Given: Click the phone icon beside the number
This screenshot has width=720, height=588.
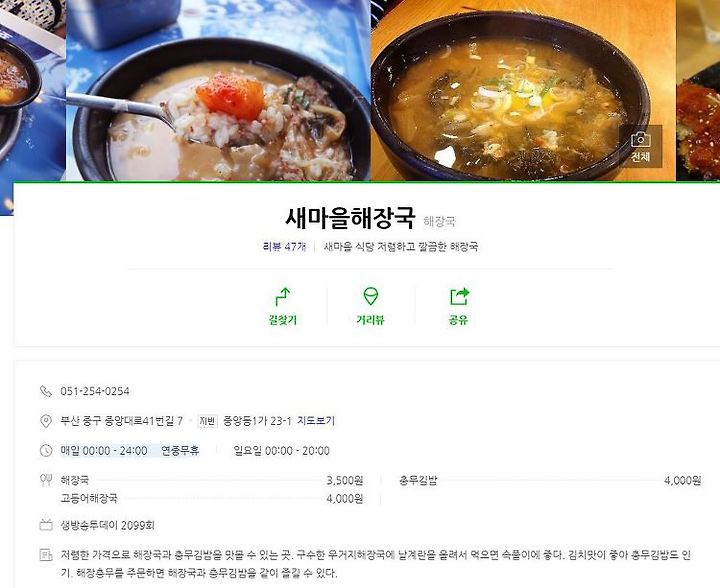Looking at the screenshot, I should (46, 391).
